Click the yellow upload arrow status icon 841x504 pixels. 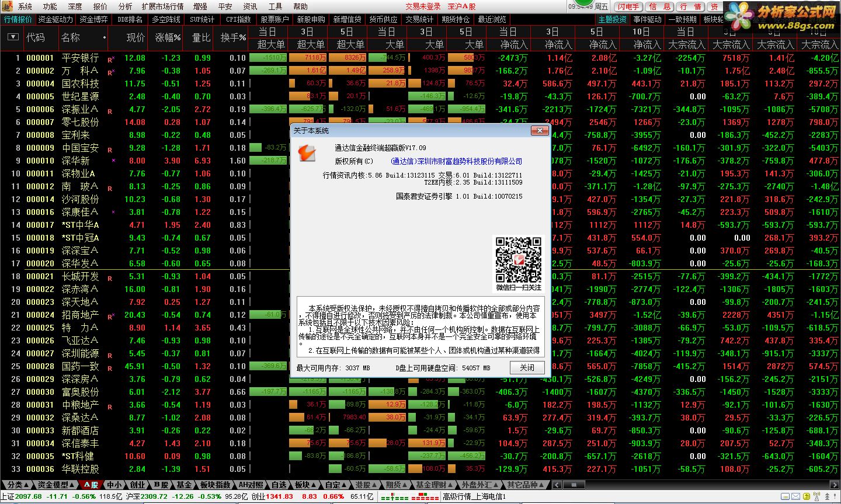[x=807, y=496]
